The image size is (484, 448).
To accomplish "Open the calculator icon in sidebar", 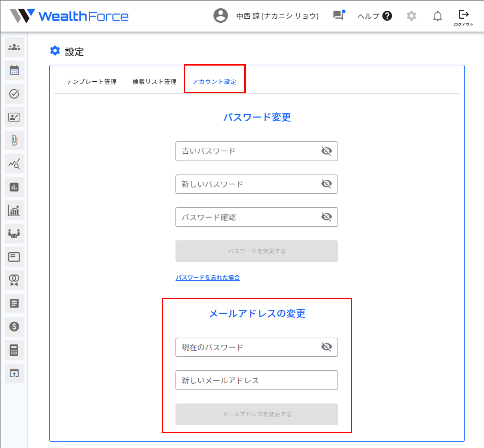I will pos(14,350).
